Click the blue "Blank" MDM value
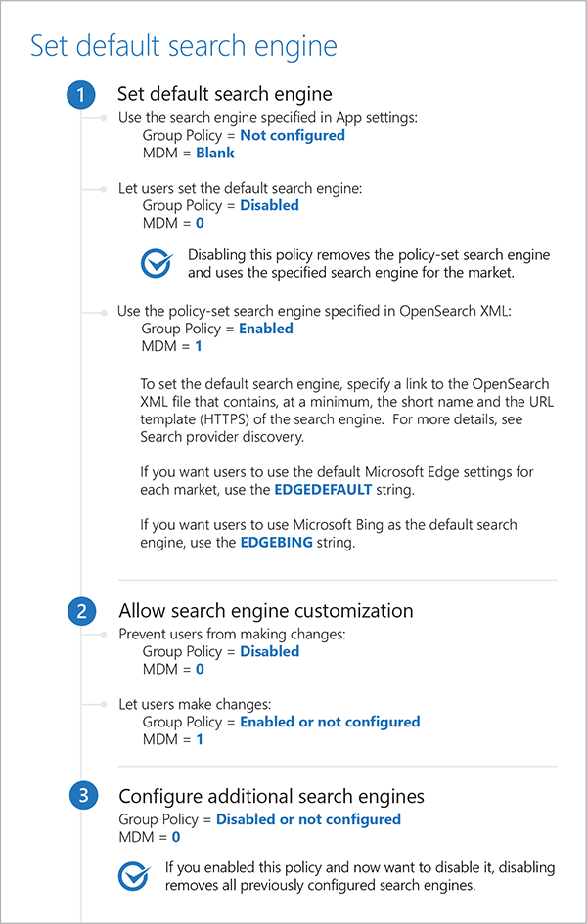The width and height of the screenshot is (587, 924). [214, 153]
